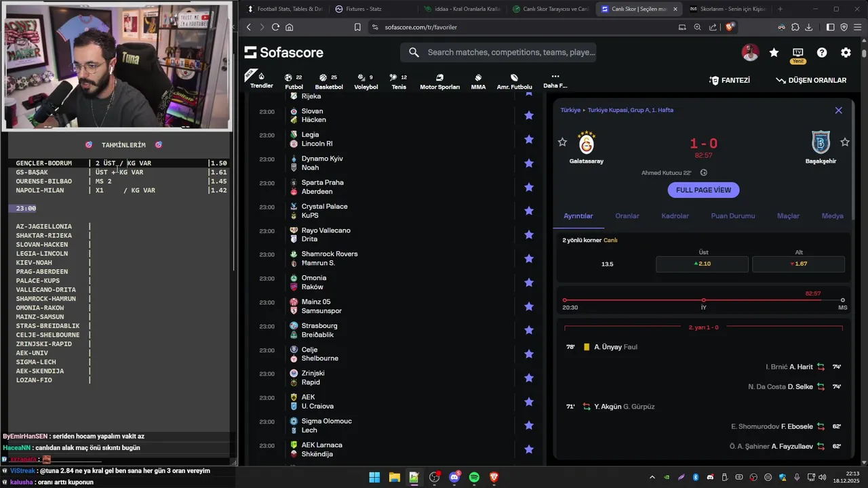Switch to Kadrolar tab

click(x=675, y=216)
